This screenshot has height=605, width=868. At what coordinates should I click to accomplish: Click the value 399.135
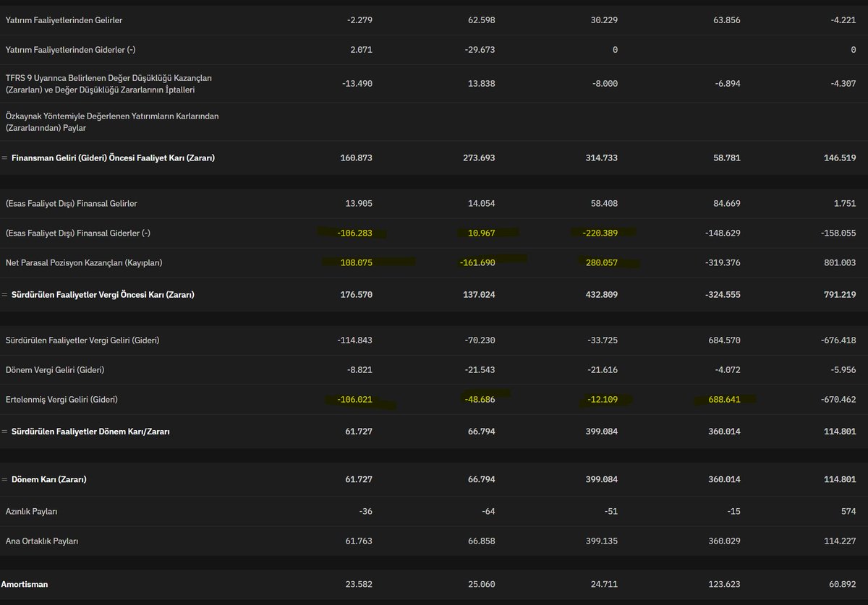coord(602,541)
